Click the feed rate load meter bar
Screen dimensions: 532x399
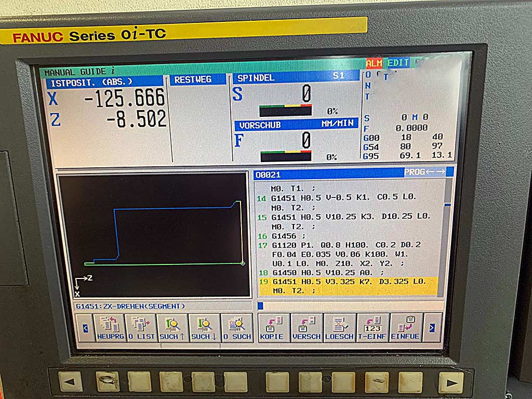tap(285, 156)
